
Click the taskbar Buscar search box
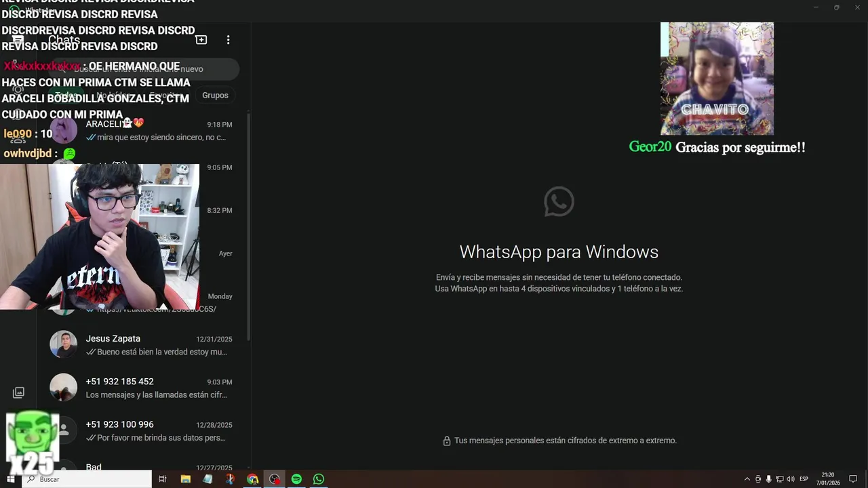(x=88, y=479)
